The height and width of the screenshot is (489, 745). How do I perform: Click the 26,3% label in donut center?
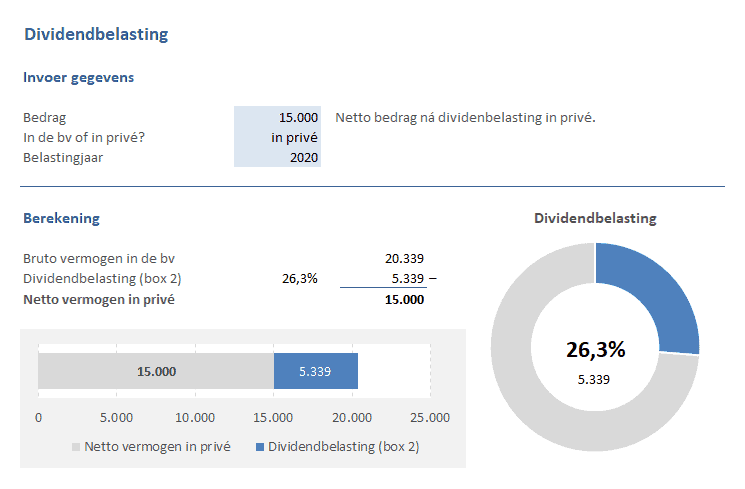(595, 349)
